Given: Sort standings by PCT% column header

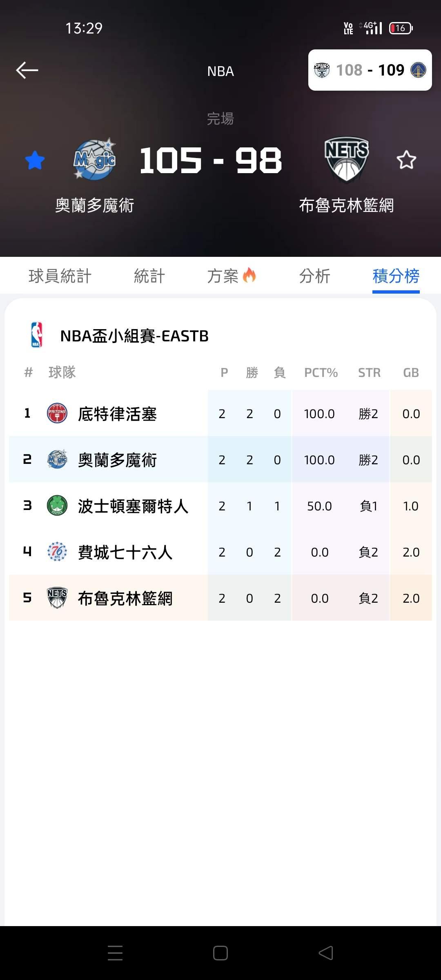Looking at the screenshot, I should coord(321,372).
